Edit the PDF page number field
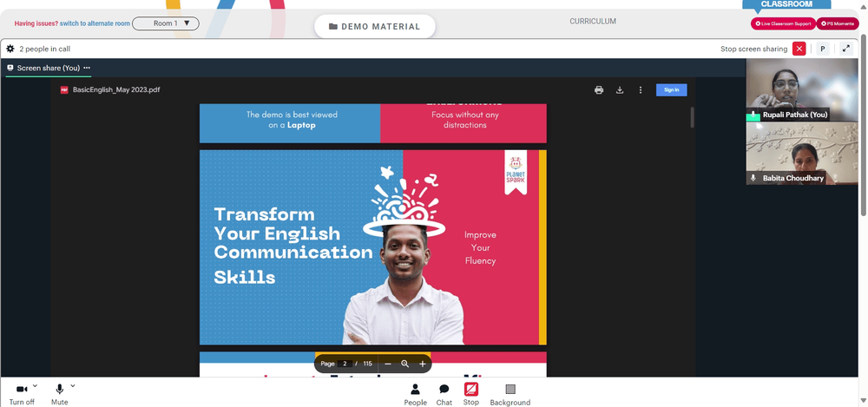This screenshot has height=407, width=868. (345, 364)
